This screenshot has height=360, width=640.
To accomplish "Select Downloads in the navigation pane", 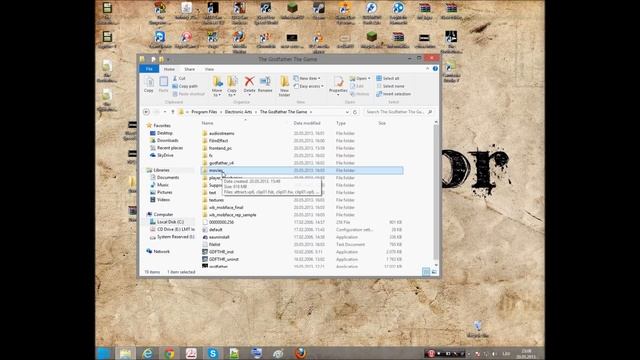I will click(167, 140).
